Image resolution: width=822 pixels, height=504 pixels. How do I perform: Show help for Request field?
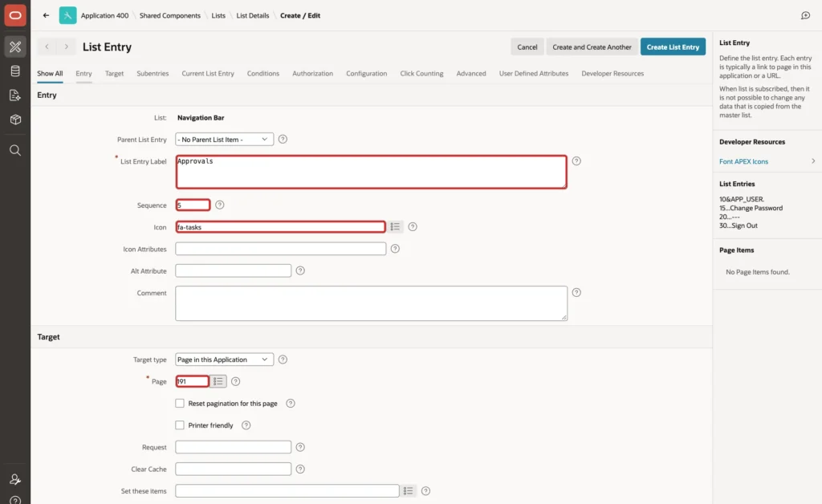click(x=300, y=447)
